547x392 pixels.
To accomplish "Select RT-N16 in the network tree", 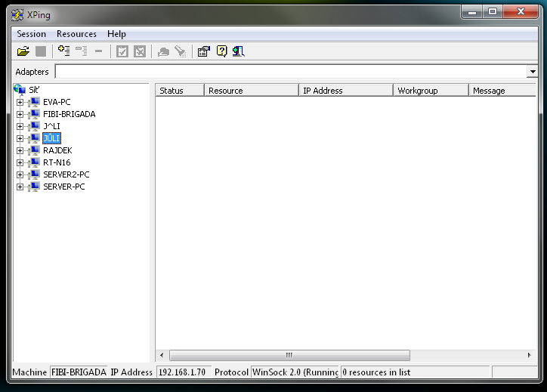I will click(57, 162).
